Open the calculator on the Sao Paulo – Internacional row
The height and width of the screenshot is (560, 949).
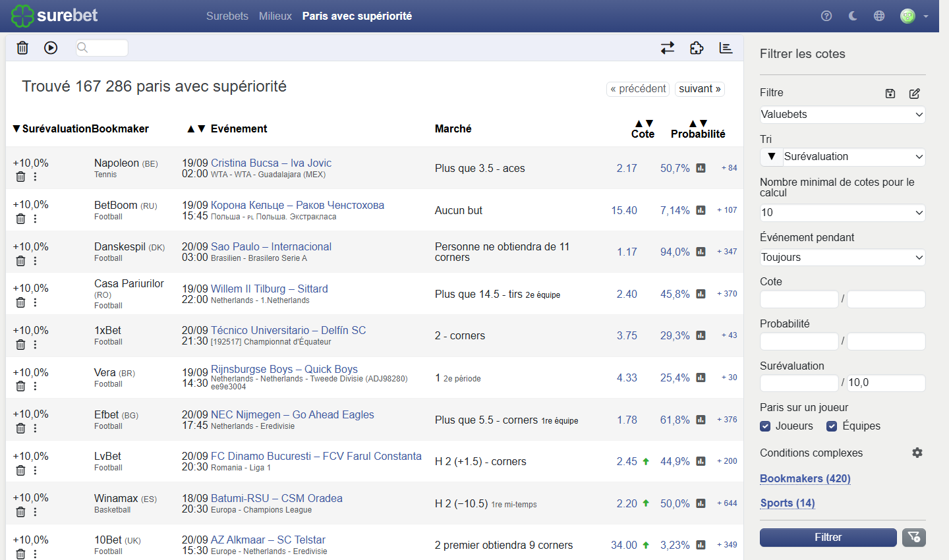[701, 252]
